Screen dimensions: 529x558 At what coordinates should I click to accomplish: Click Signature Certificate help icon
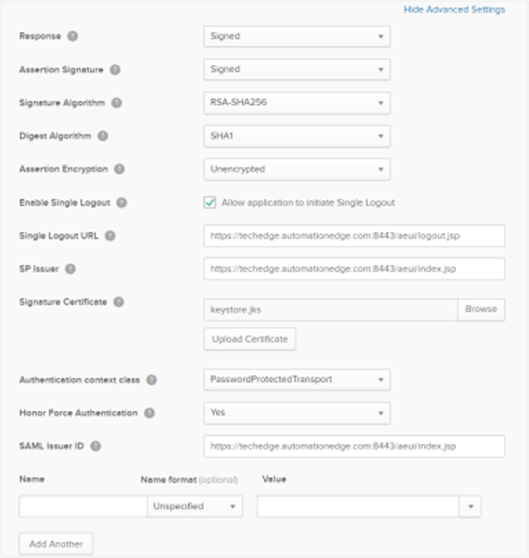(x=118, y=302)
